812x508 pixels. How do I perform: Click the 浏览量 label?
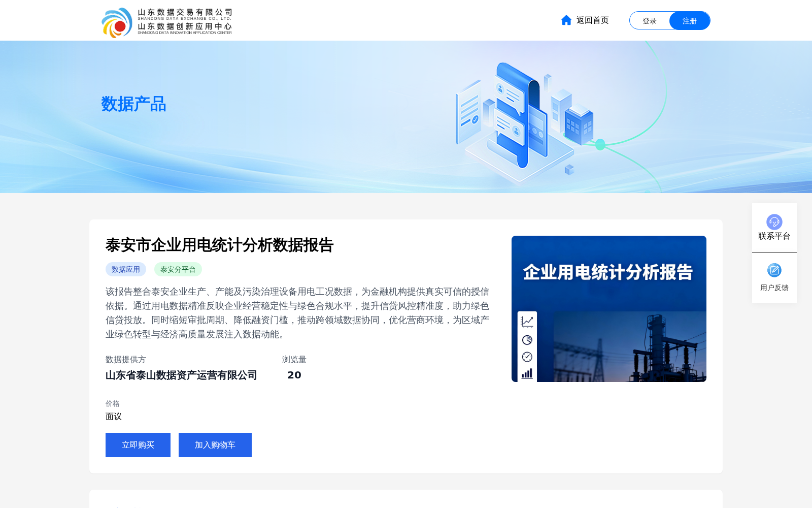point(294,360)
